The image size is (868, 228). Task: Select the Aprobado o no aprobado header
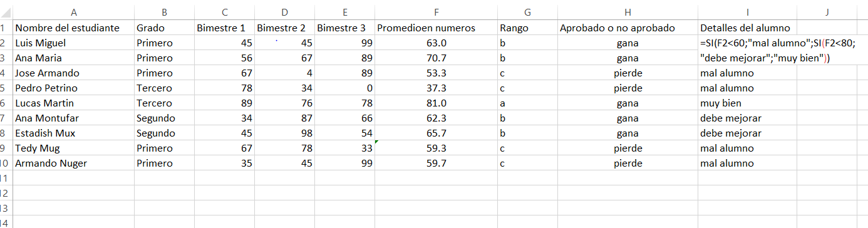(628, 28)
